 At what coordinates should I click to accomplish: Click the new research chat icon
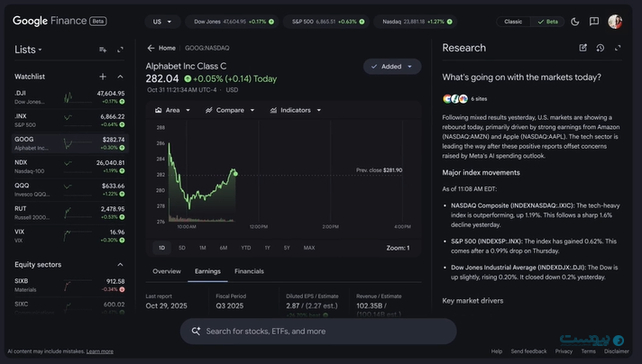[x=583, y=48]
